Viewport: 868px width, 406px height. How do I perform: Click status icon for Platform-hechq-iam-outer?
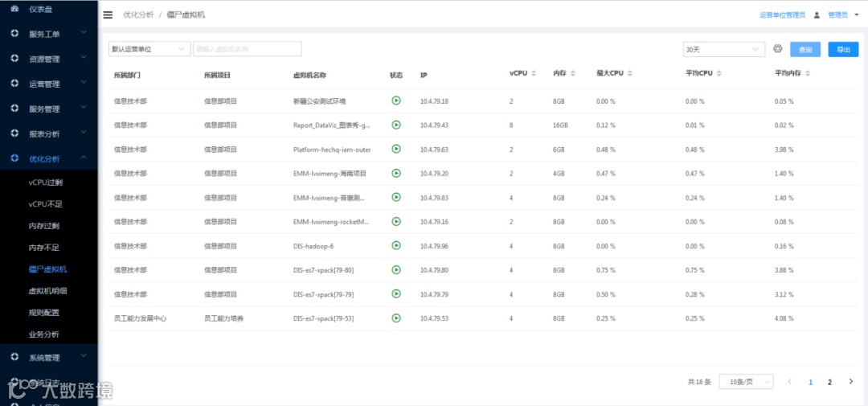[395, 149]
